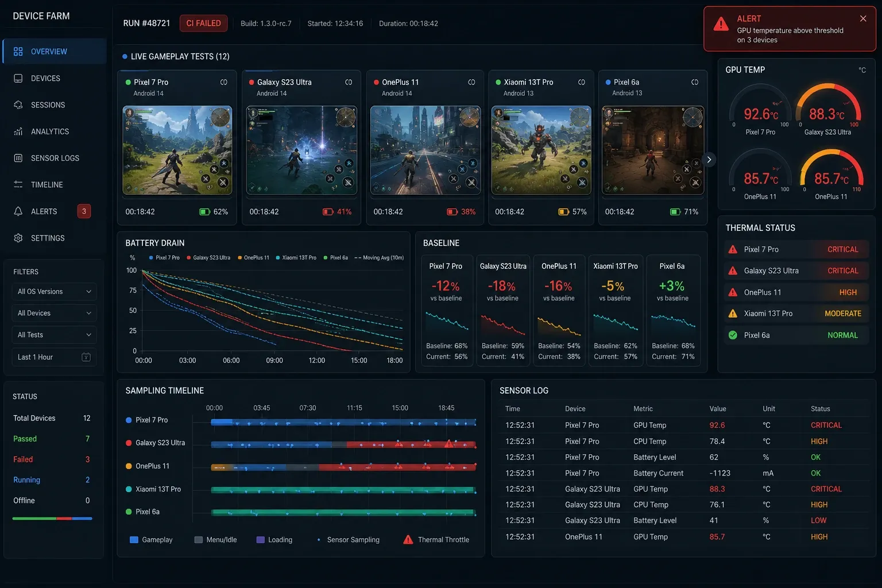Viewport: 882px width, 588px height.
Task: Click the alert warning triangle icon
Action: pos(721,24)
